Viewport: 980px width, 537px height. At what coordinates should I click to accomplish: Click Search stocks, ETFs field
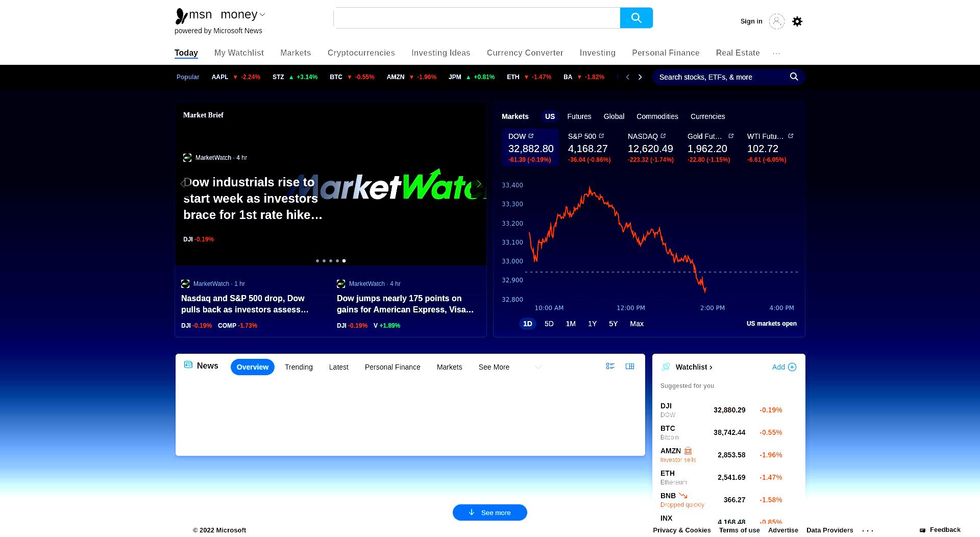coord(720,77)
